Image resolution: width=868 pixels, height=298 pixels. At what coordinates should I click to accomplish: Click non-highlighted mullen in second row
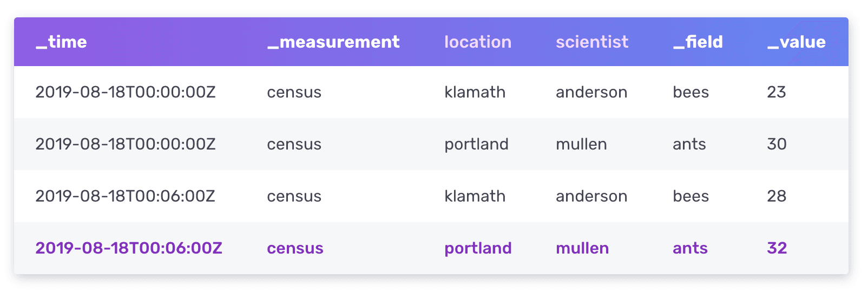581,144
